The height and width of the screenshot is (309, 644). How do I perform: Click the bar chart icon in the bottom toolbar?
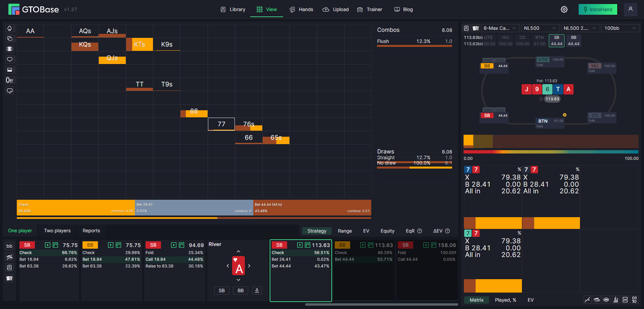(x=615, y=300)
